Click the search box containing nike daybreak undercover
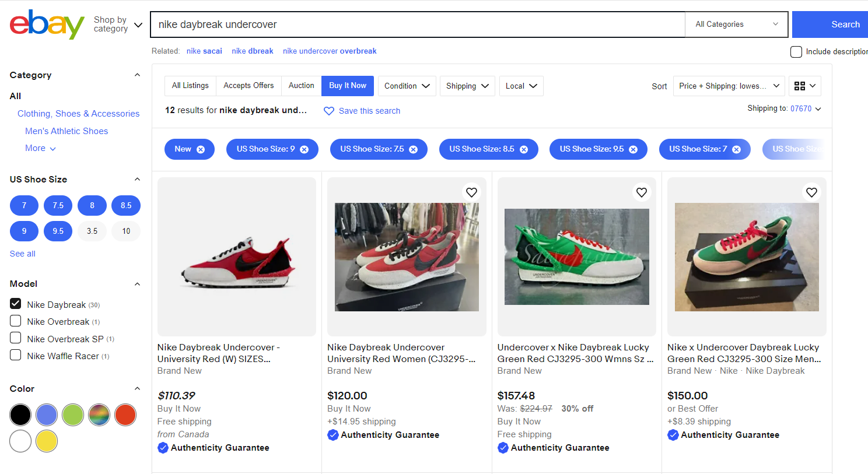This screenshot has height=474, width=868. coord(417,24)
